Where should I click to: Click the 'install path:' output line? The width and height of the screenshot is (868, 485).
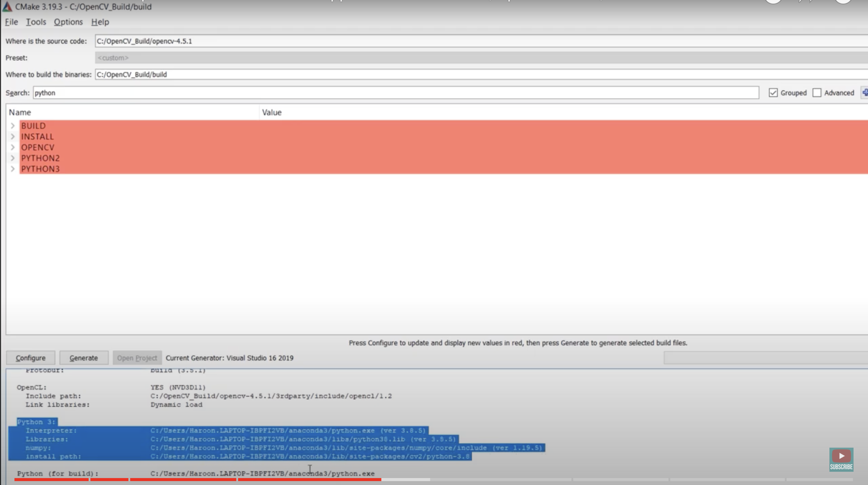pos(248,456)
